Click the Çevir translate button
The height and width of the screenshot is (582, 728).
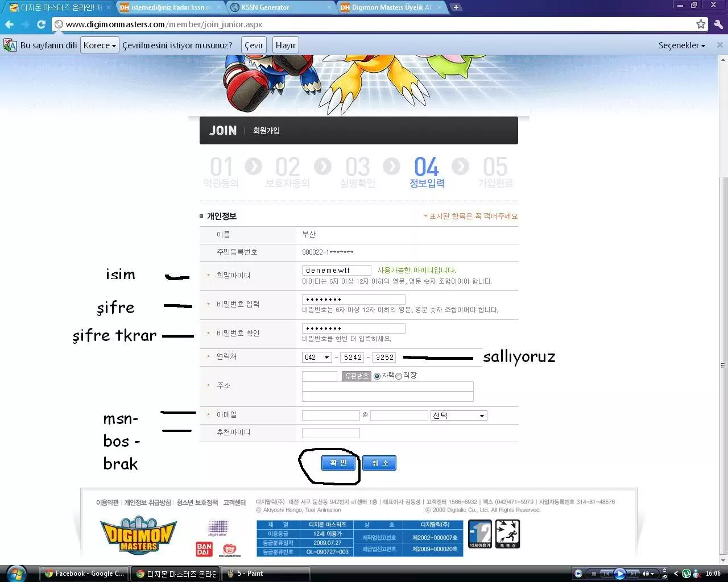254,45
